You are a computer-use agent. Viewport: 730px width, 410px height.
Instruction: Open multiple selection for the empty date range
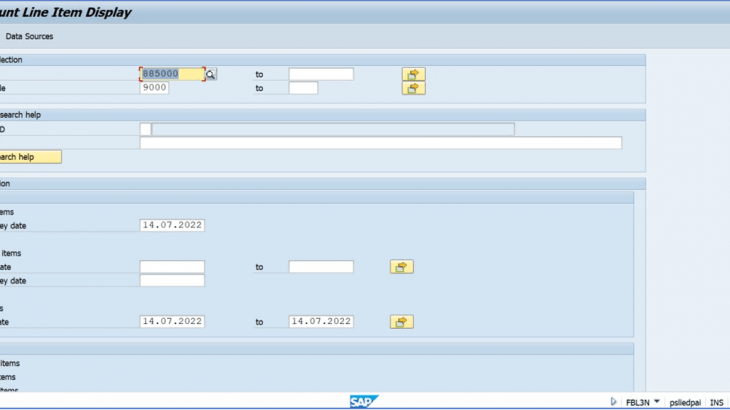click(401, 267)
